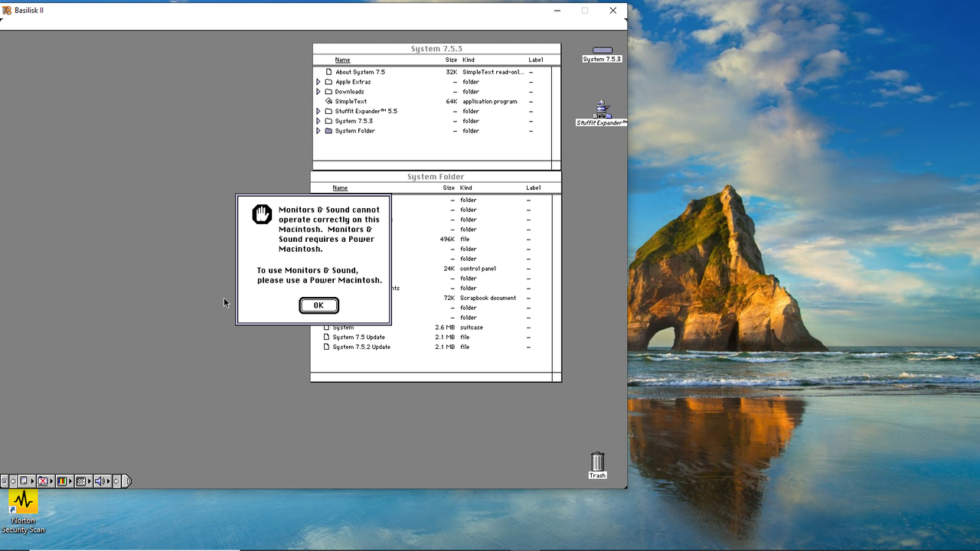Viewport: 980px width, 551px height.
Task: Click the 'Scrapbook document' kind text
Action: tap(488, 298)
